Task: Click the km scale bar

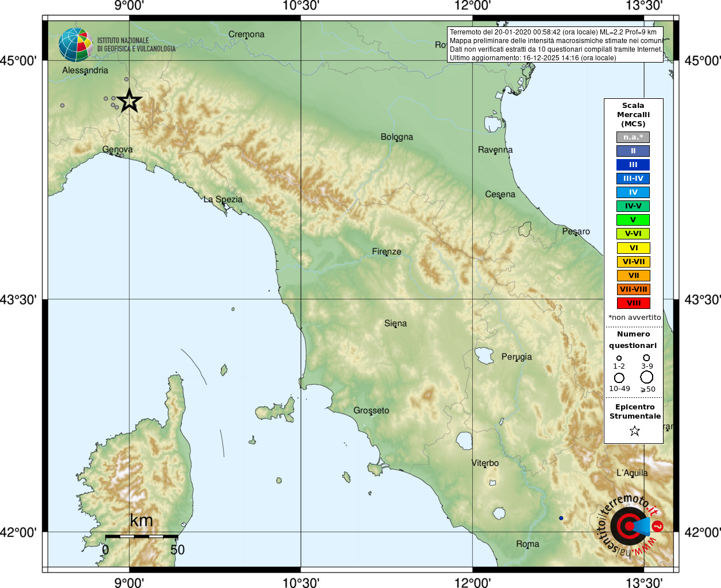Action: pos(141,536)
